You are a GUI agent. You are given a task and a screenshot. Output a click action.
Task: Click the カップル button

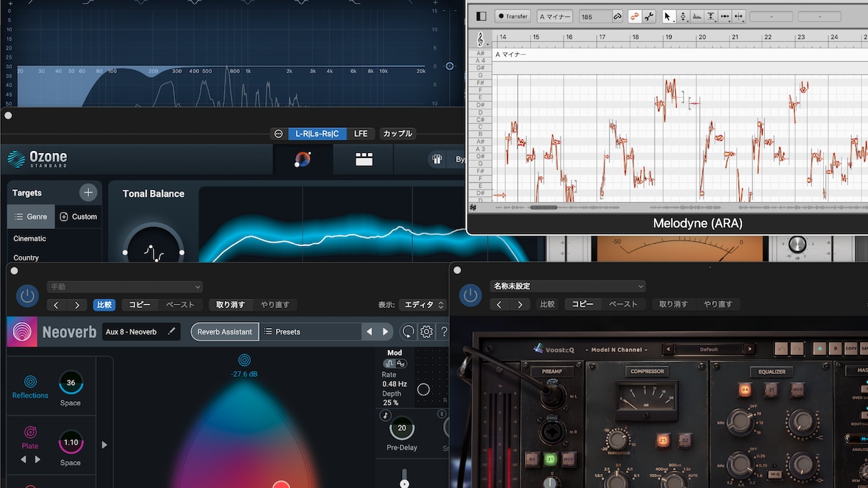coord(397,134)
